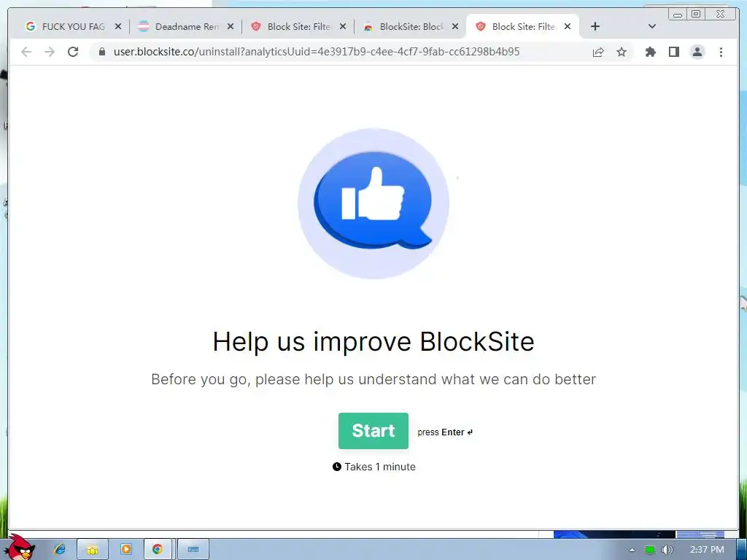This screenshot has height=560, width=747.
Task: Select the active Block Site: Filter tab
Action: click(523, 27)
